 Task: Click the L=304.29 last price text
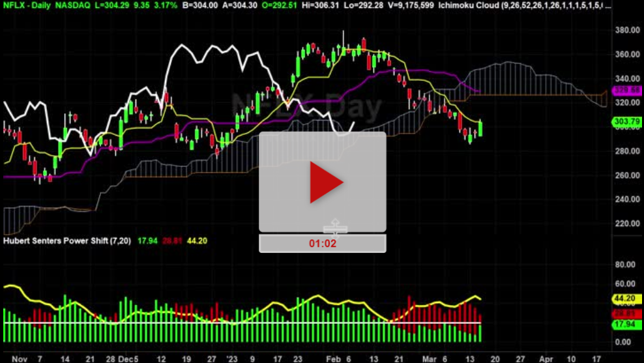(x=111, y=5)
